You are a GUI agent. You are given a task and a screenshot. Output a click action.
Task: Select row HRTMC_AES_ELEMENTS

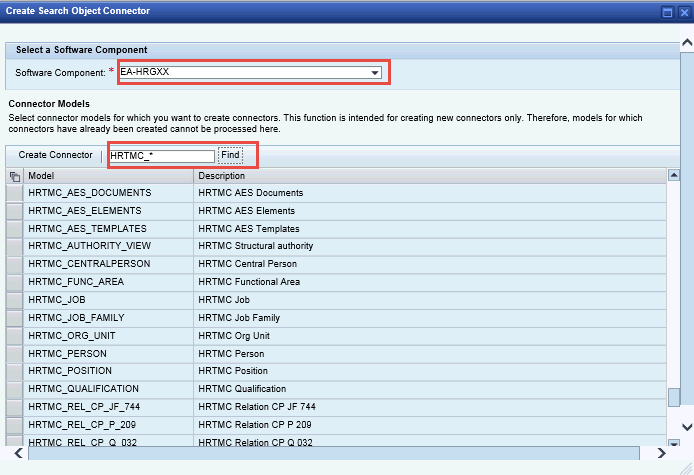(15, 211)
